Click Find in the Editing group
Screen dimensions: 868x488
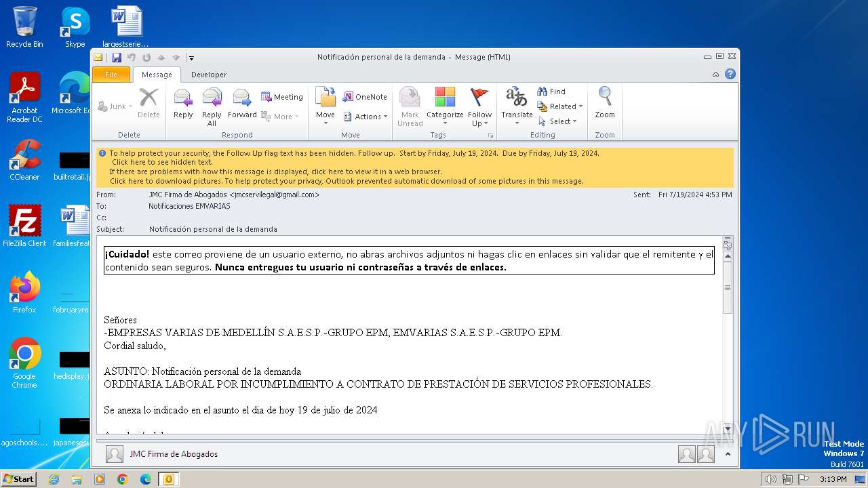(x=551, y=91)
